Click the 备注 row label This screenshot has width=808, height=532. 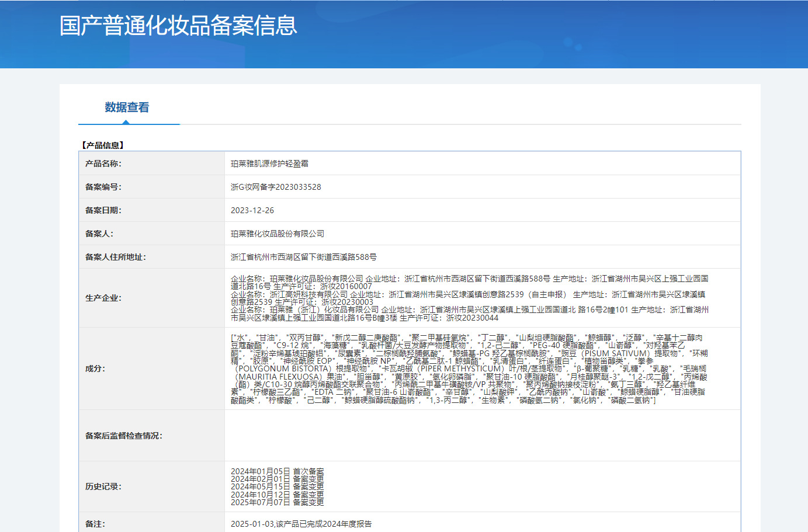(95, 524)
